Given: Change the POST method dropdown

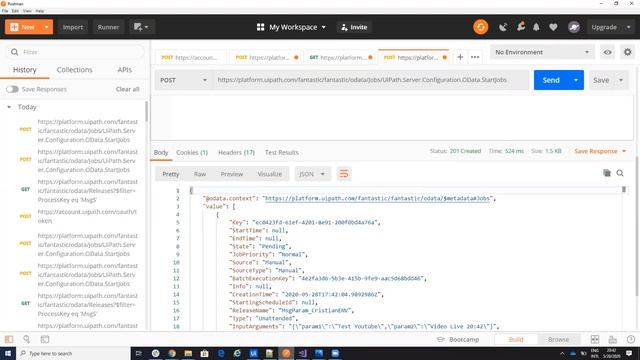Looking at the screenshot, I should point(183,80).
